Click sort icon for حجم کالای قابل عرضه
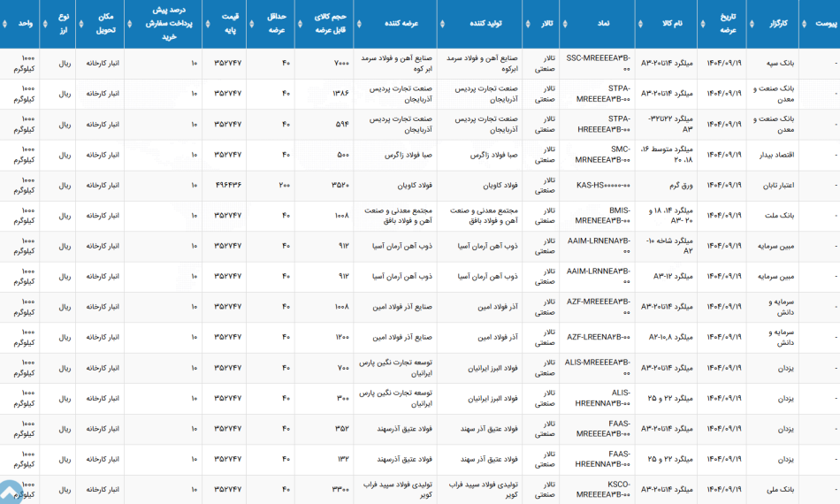The height and width of the screenshot is (504, 840). pos(300,24)
